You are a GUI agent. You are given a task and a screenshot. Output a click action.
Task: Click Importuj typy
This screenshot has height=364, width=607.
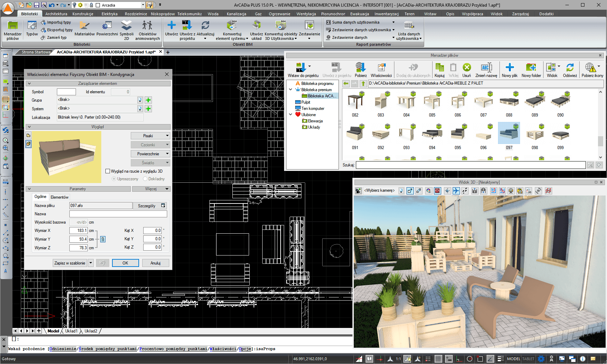[x=56, y=22]
